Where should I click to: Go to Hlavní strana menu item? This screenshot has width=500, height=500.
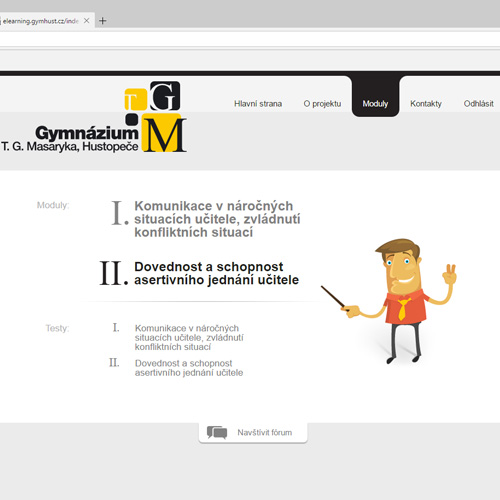coord(258,104)
